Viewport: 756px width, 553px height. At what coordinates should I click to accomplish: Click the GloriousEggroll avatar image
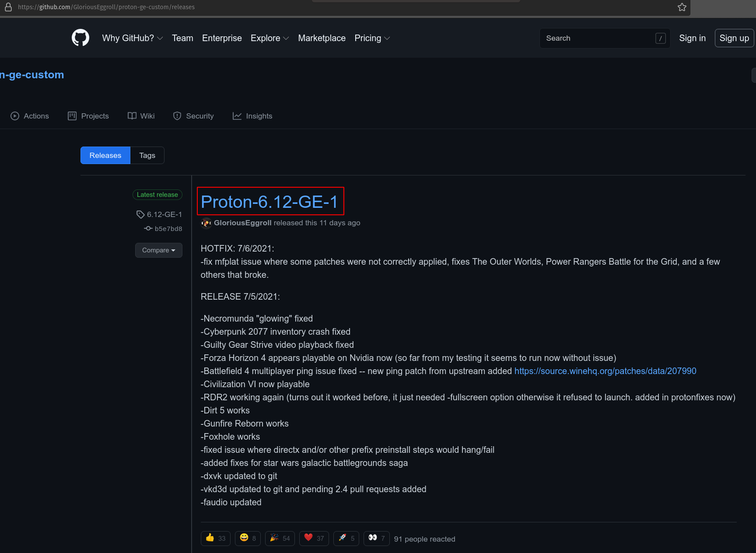click(x=206, y=223)
